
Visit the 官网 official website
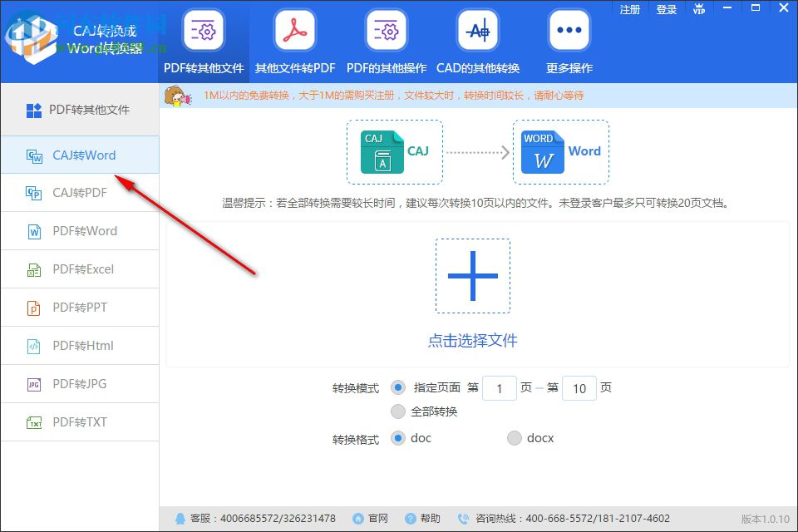(x=370, y=517)
